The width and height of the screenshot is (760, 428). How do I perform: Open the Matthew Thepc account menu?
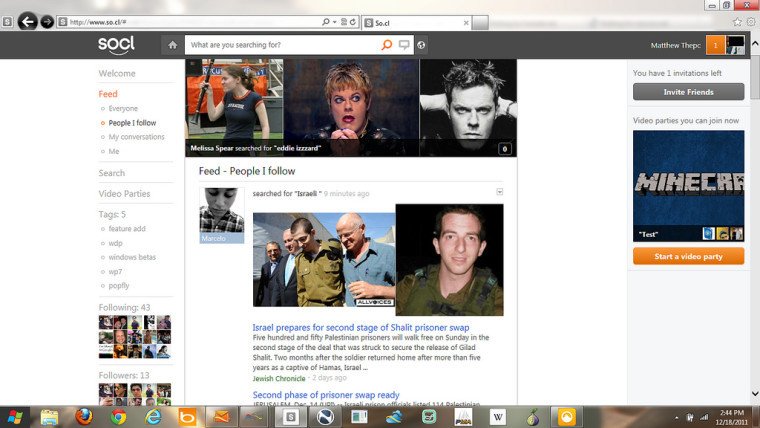pos(675,45)
